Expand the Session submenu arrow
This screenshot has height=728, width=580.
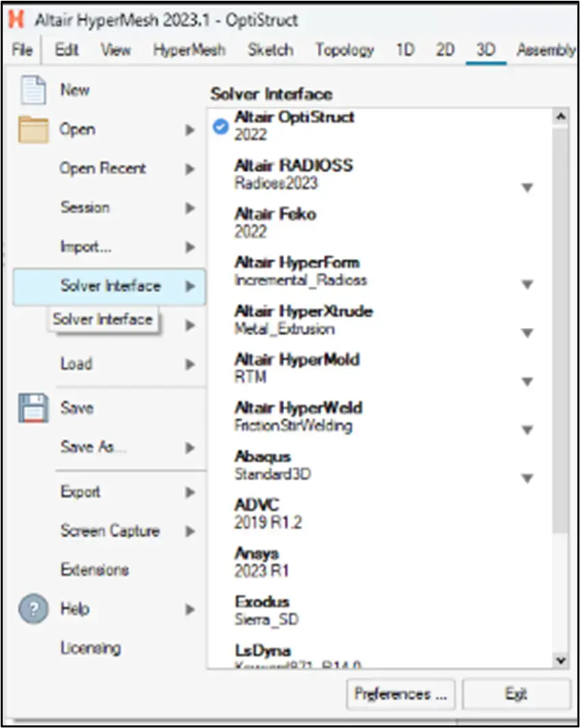pos(189,208)
